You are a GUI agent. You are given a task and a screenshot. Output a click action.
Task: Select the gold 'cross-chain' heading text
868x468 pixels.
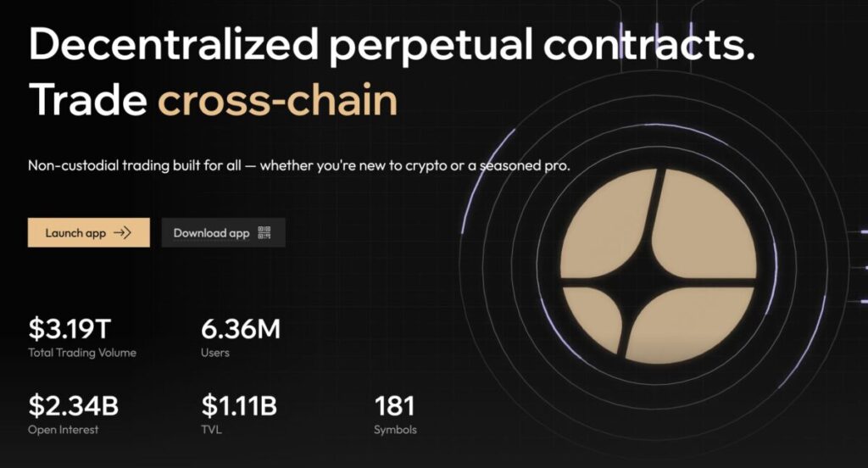278,102
